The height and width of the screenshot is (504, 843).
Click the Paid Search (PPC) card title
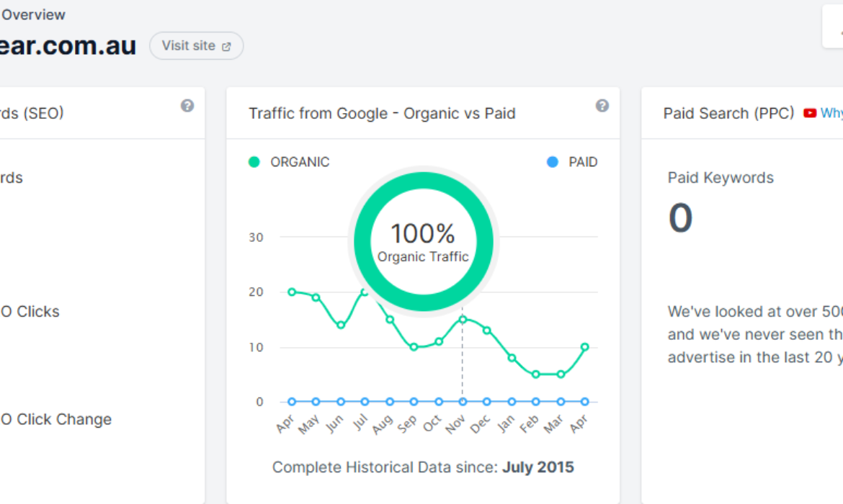728,113
